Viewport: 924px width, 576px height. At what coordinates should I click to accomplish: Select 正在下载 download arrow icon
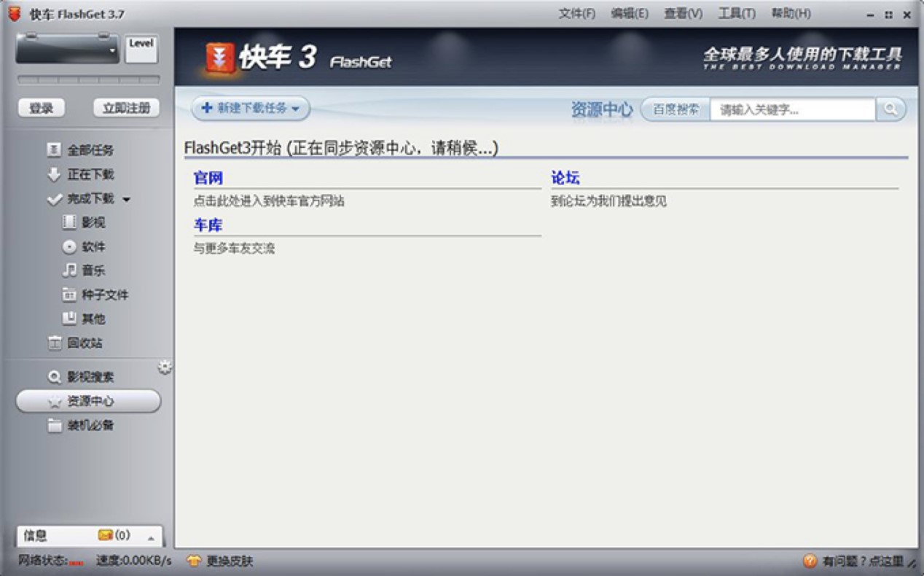point(54,174)
